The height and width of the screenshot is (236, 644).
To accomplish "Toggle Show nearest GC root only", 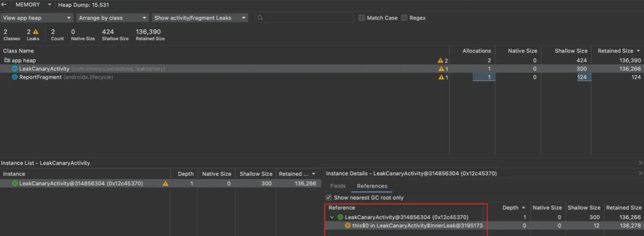I will [329, 198].
